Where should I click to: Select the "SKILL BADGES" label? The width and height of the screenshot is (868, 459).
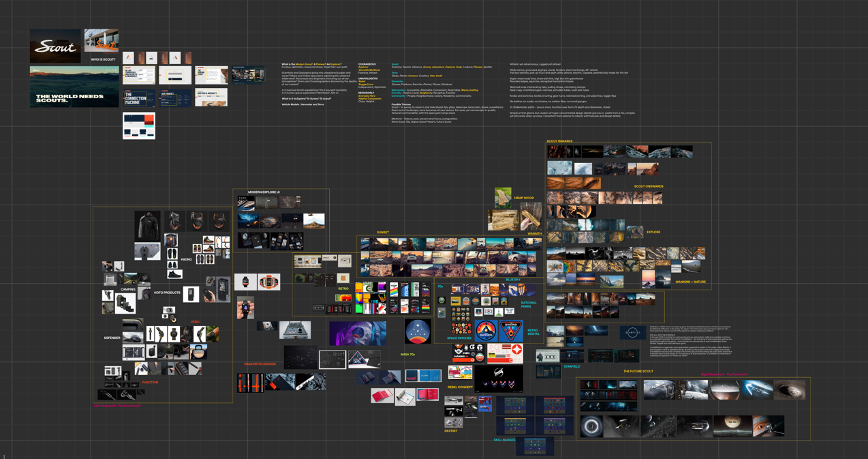[x=504, y=440]
